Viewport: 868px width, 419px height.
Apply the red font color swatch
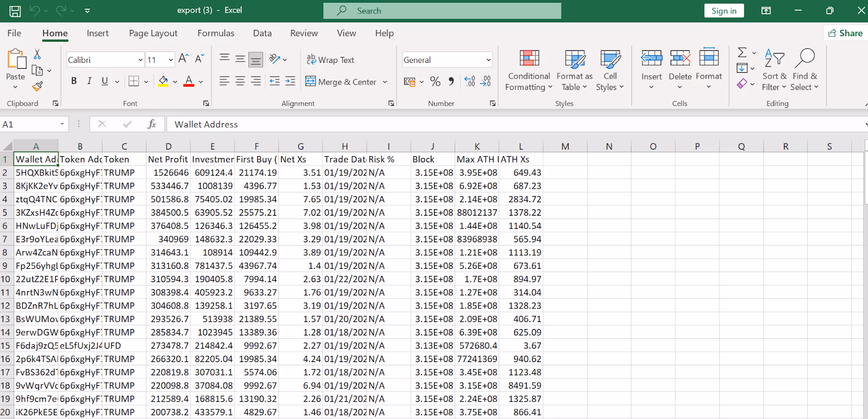(x=189, y=81)
